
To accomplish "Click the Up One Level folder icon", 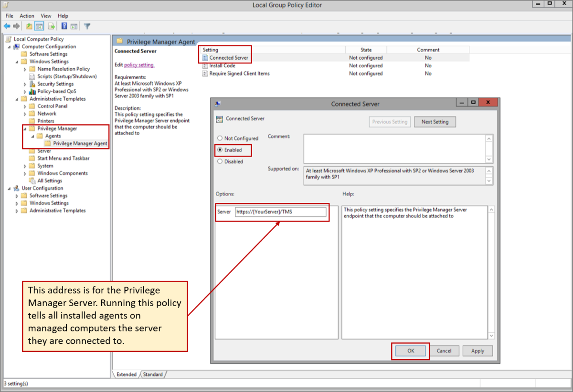I will tap(29, 26).
